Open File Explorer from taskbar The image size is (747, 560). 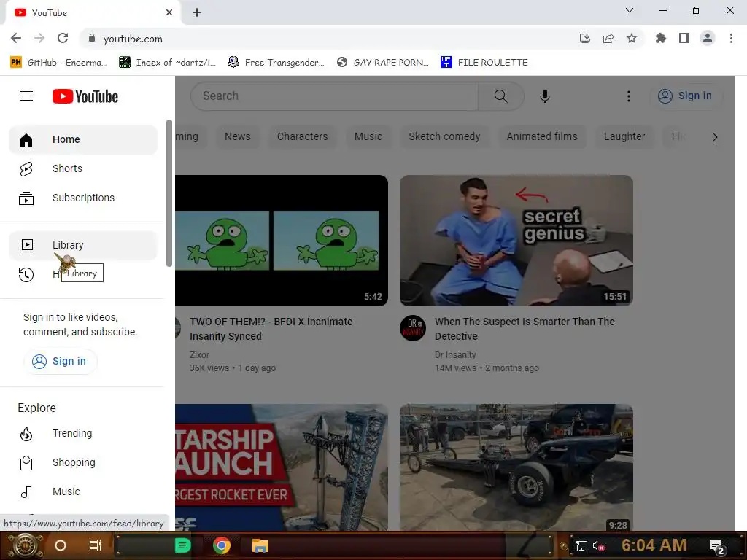coord(260,545)
